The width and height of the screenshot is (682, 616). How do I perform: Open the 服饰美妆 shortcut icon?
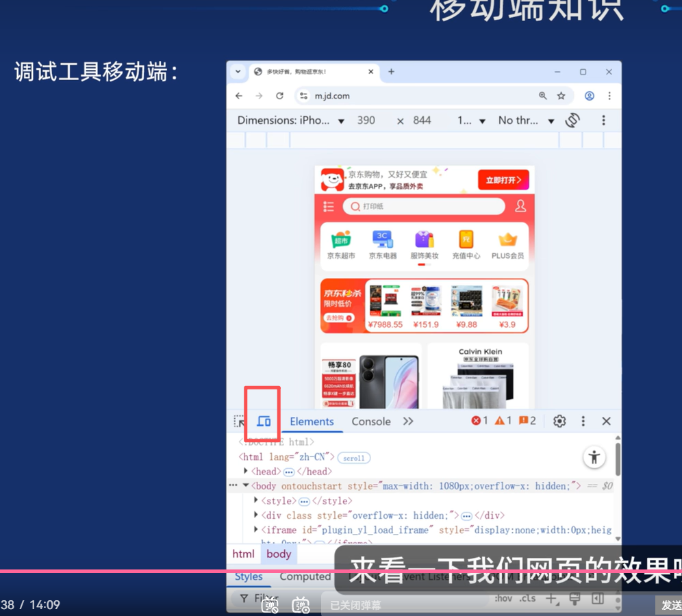pos(425,245)
